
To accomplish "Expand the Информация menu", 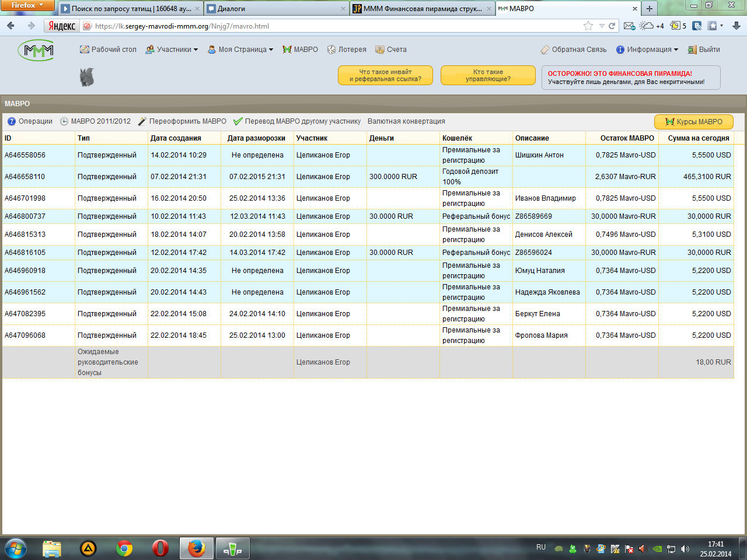I will click(x=647, y=50).
